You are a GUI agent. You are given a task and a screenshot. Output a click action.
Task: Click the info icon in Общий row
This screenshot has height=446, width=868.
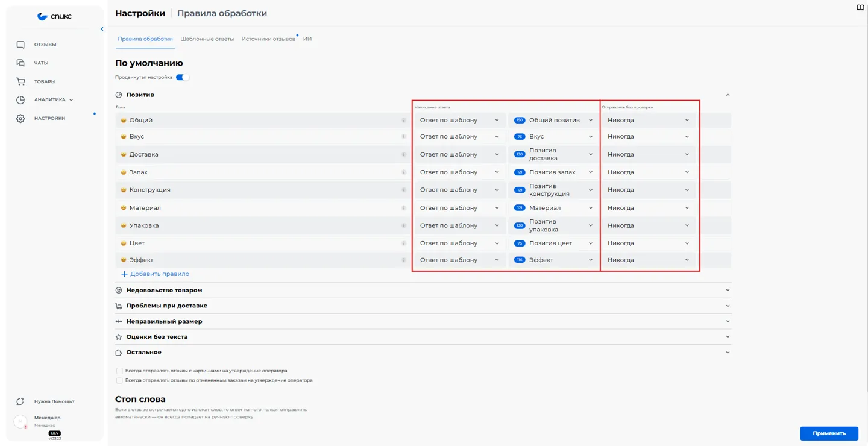pos(404,120)
